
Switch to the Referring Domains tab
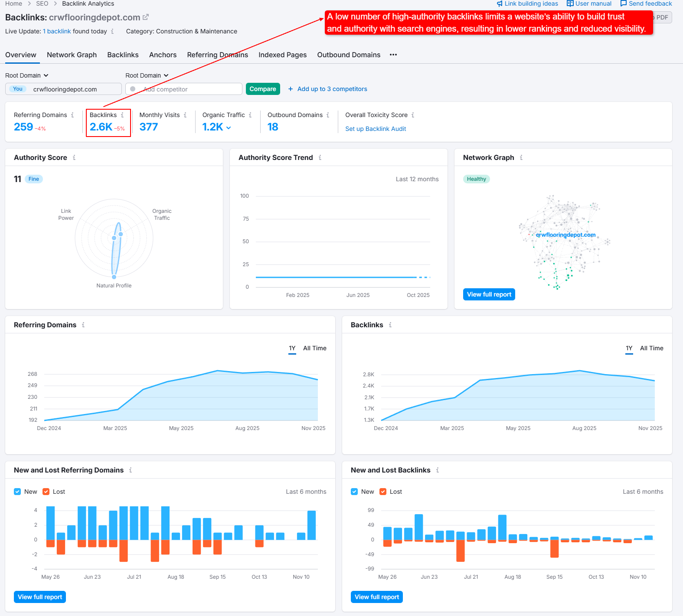[217, 55]
